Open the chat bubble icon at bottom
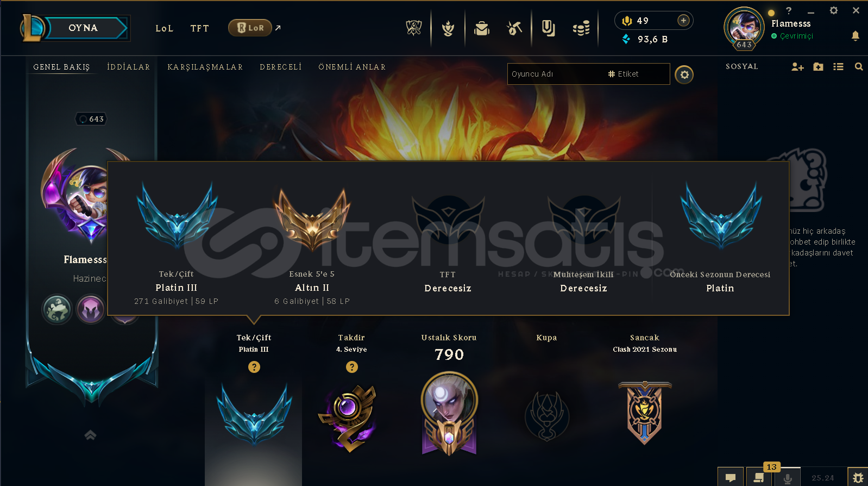The height and width of the screenshot is (486, 868). [731, 477]
